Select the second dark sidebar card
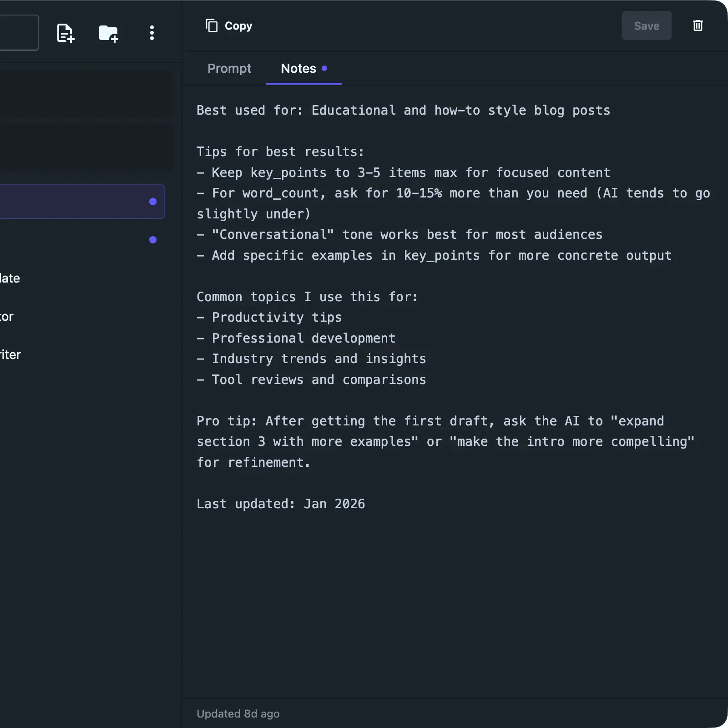728x728 pixels. click(x=86, y=147)
